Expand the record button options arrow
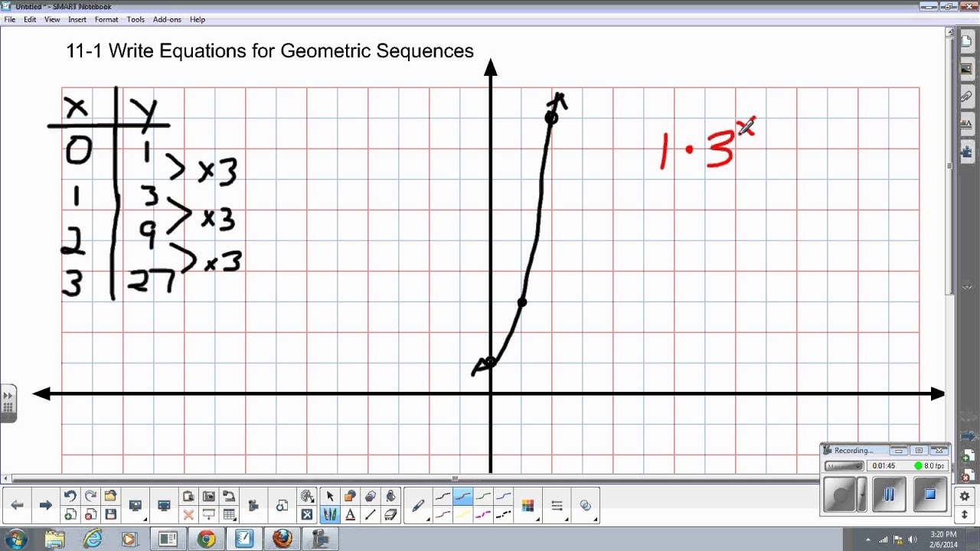Viewport: 980px width, 551px height. click(862, 495)
